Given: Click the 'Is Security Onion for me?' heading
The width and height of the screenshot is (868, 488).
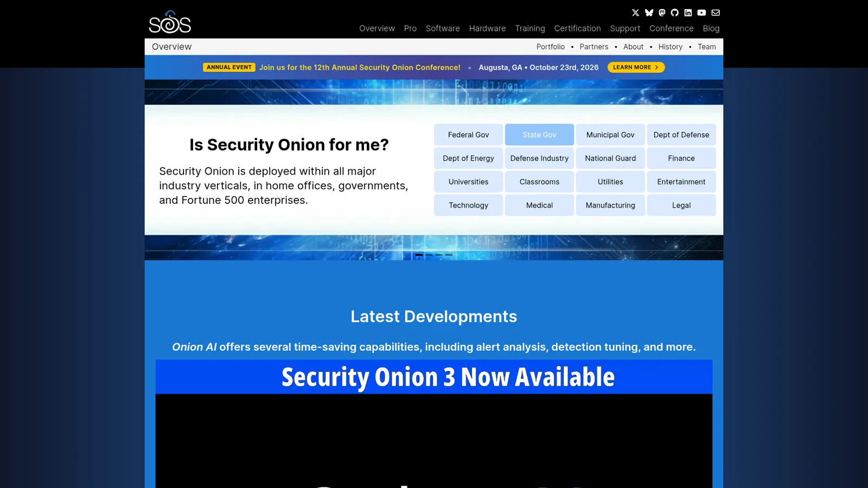Looking at the screenshot, I should click(x=289, y=145).
